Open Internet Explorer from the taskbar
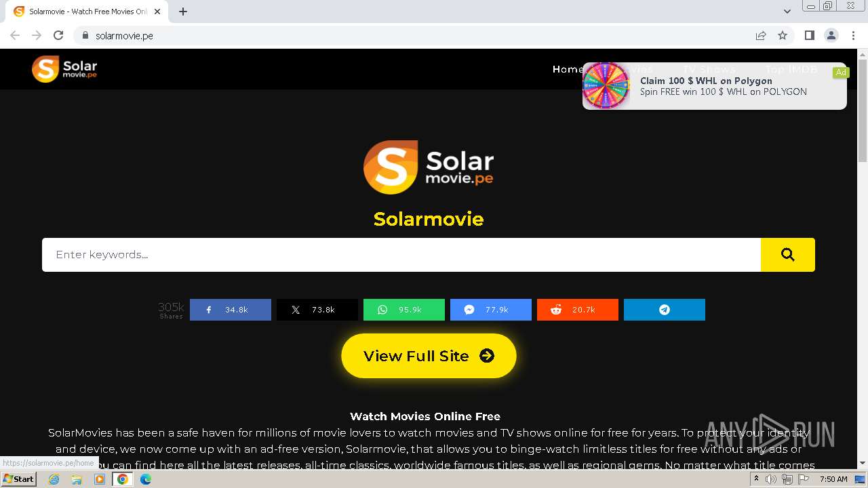 click(x=54, y=479)
